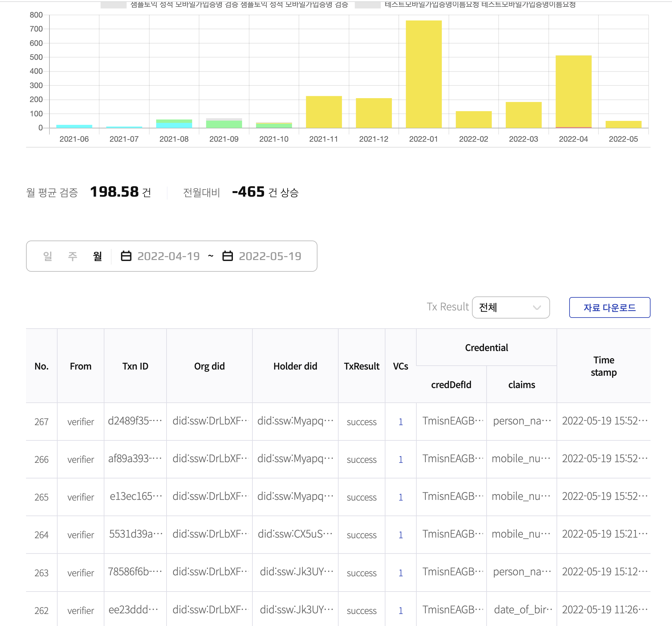Click the TxResult column header
Screen dimensions: 672x626
click(x=362, y=366)
